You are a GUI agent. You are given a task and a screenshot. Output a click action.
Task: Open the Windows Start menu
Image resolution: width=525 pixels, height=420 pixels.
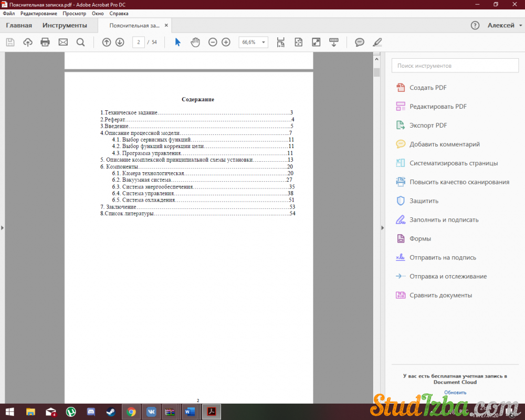(9, 412)
